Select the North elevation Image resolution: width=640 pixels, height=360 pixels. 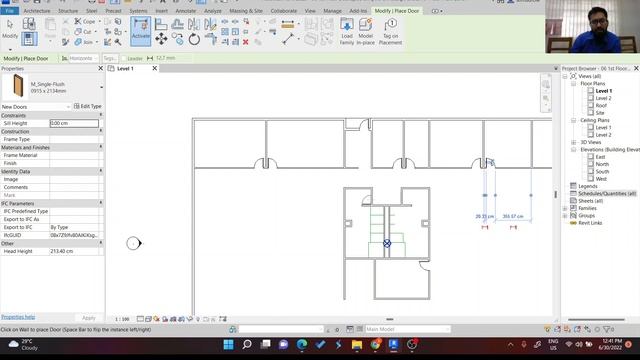tap(602, 164)
